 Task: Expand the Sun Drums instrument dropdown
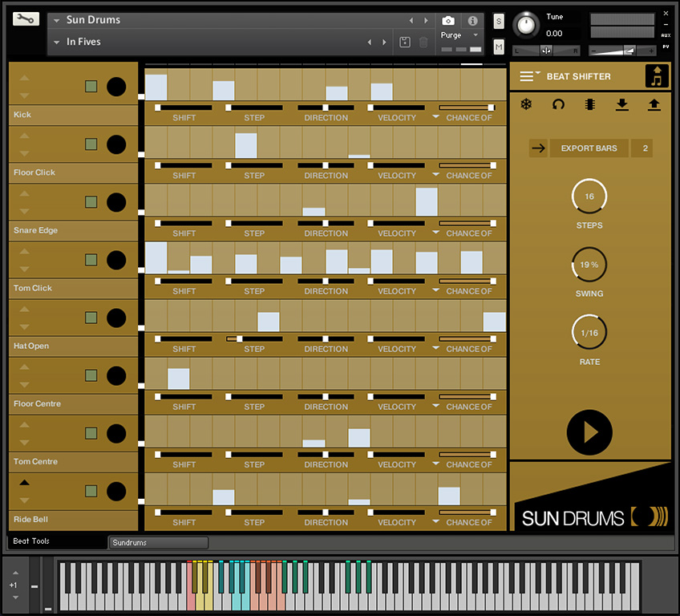click(56, 20)
